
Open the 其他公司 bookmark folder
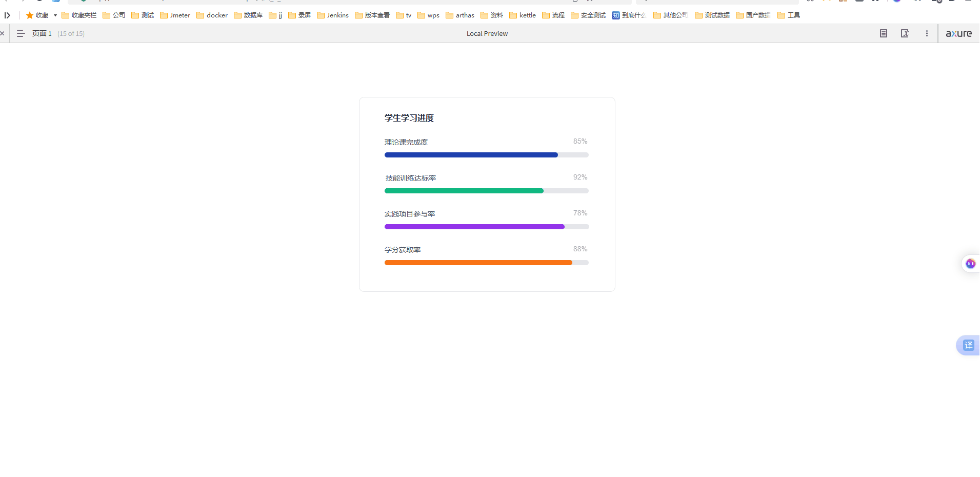(671, 15)
